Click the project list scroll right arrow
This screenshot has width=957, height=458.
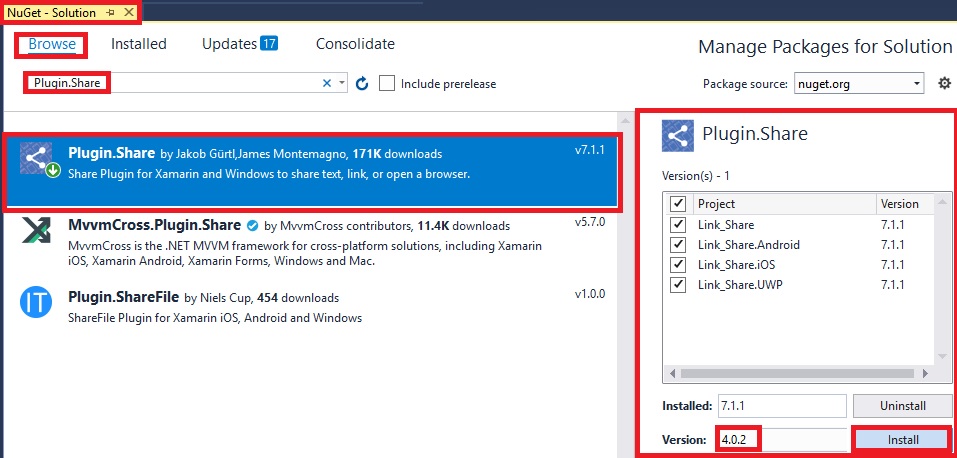926,373
